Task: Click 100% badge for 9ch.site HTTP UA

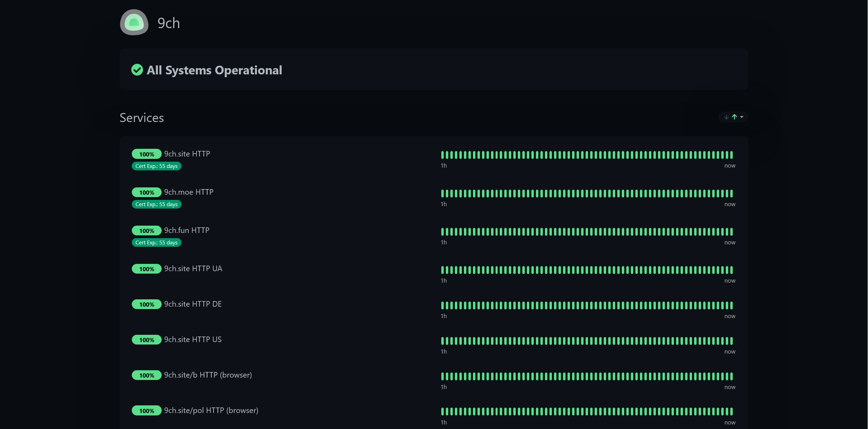Action: tap(146, 269)
